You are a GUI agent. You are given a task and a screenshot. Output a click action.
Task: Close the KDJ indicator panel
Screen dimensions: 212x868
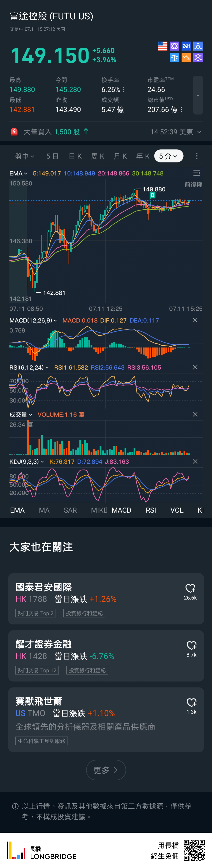click(195, 462)
